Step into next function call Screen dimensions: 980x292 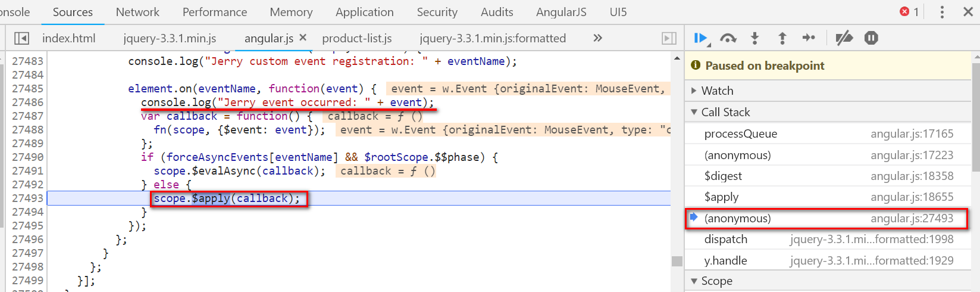(x=754, y=39)
